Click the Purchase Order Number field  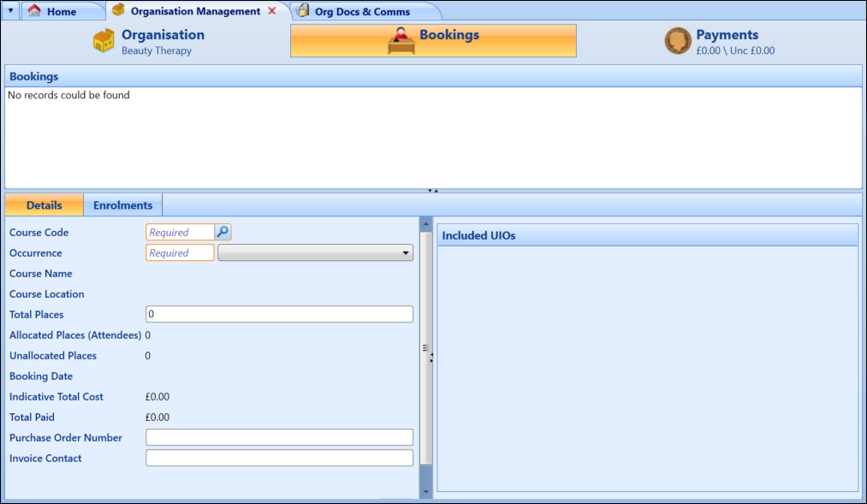pyautogui.click(x=279, y=437)
